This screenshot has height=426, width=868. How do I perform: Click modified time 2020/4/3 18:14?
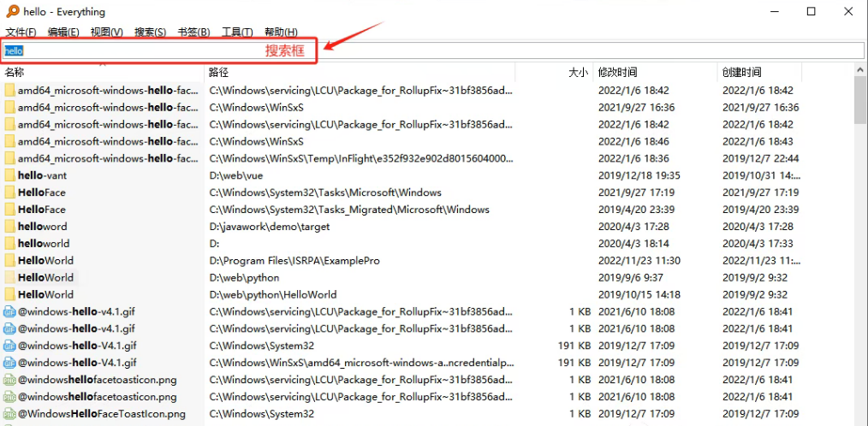click(633, 244)
